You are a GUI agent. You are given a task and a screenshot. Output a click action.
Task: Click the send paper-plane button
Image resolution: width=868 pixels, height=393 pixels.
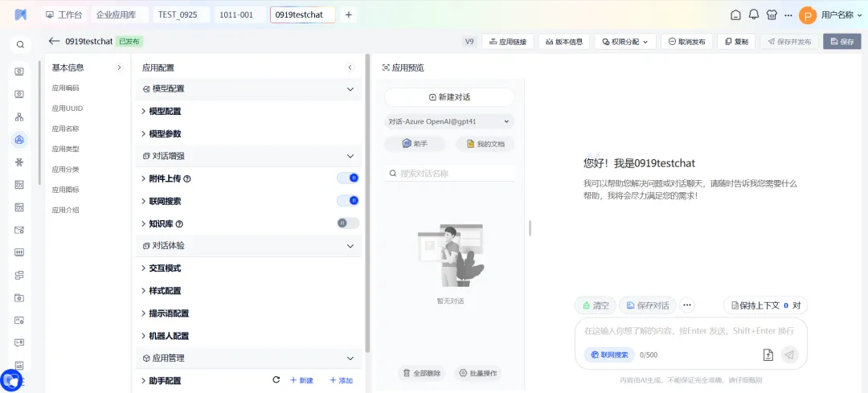pos(790,354)
